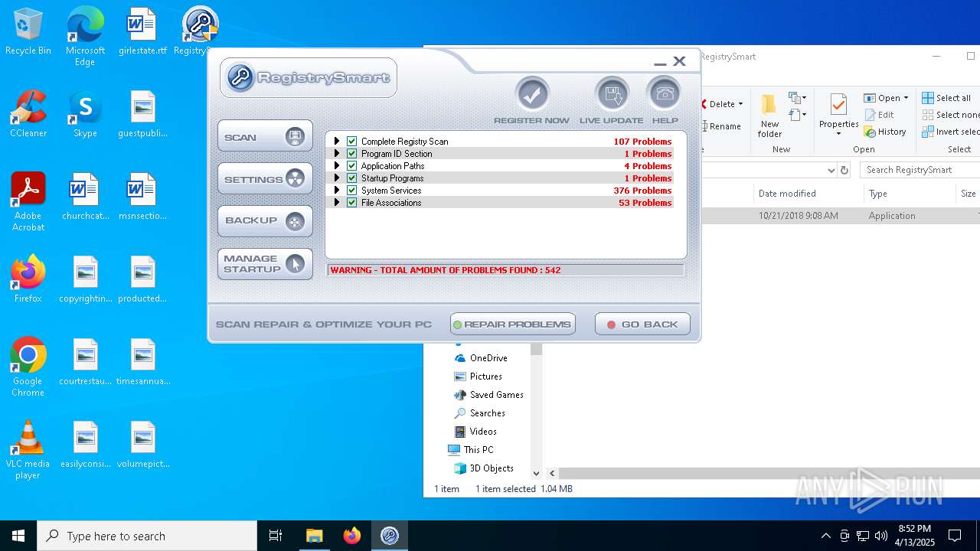Open Adobe Acrobat desktop shortcut
Viewport: 980px width, 551px height.
28,202
